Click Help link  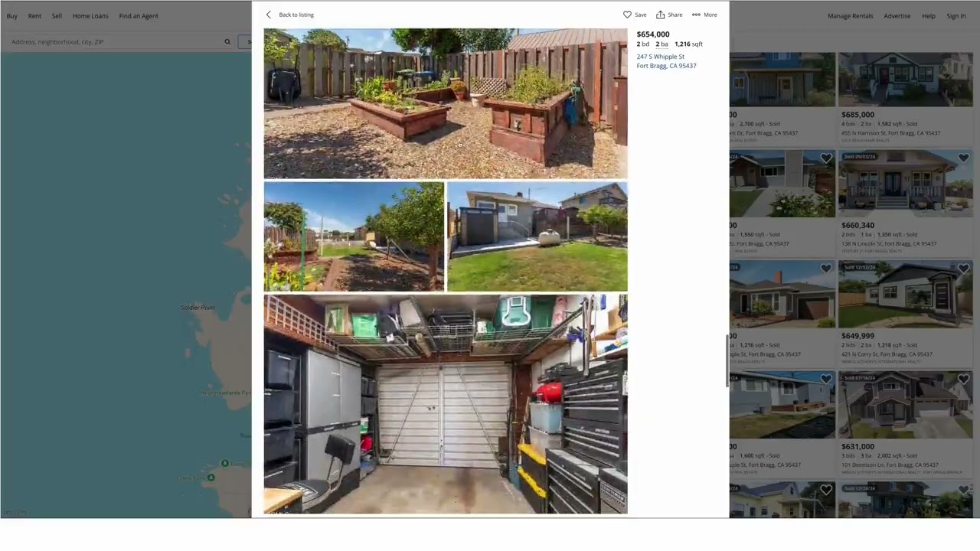pyautogui.click(x=929, y=16)
